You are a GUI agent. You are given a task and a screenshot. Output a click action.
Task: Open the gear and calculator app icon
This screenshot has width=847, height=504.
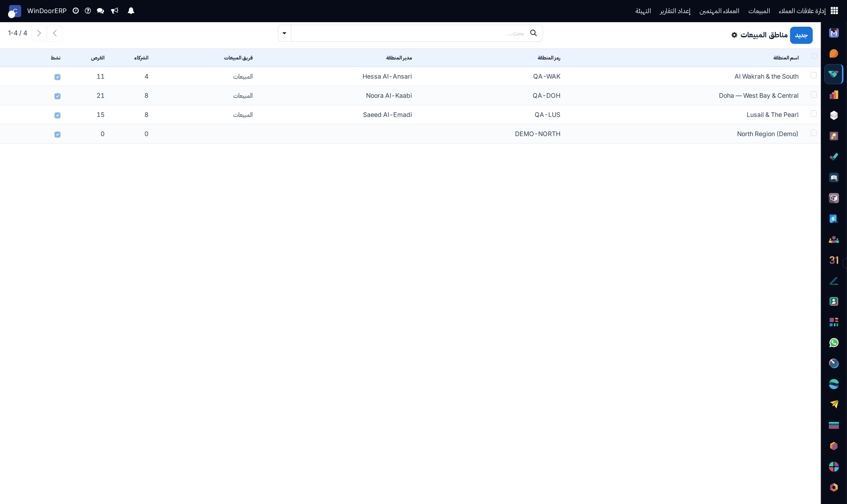click(834, 136)
